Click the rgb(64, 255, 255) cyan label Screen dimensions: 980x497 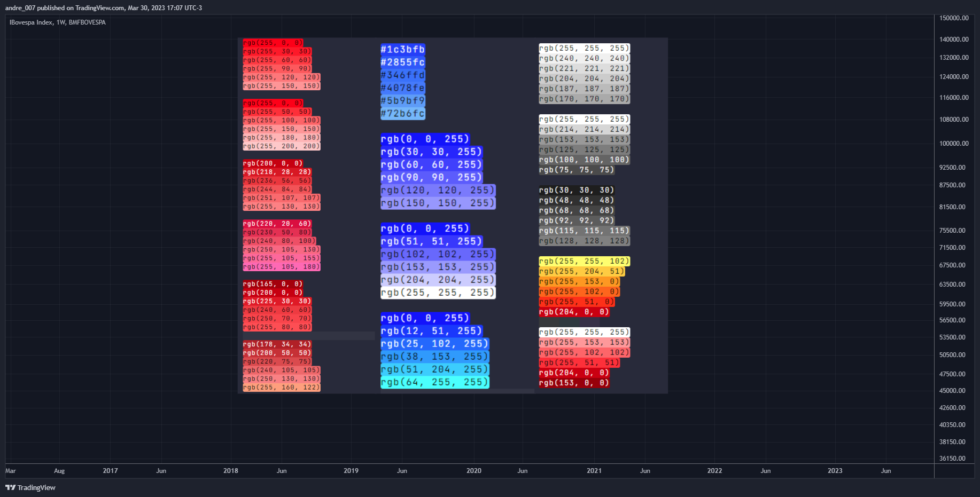coord(435,382)
